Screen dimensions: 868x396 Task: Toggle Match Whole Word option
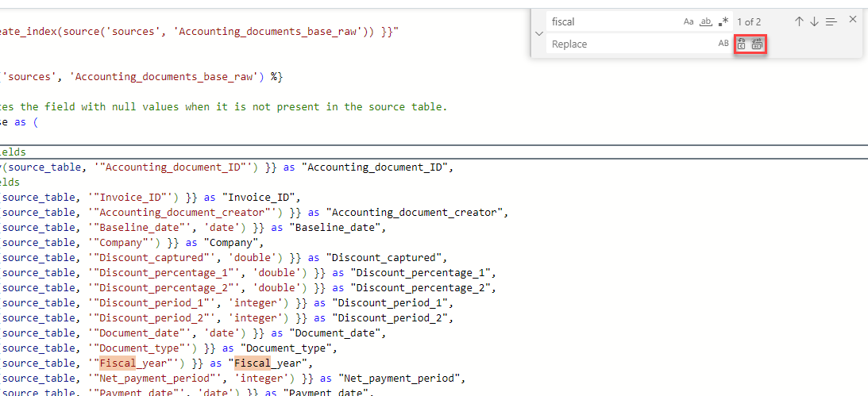705,21
